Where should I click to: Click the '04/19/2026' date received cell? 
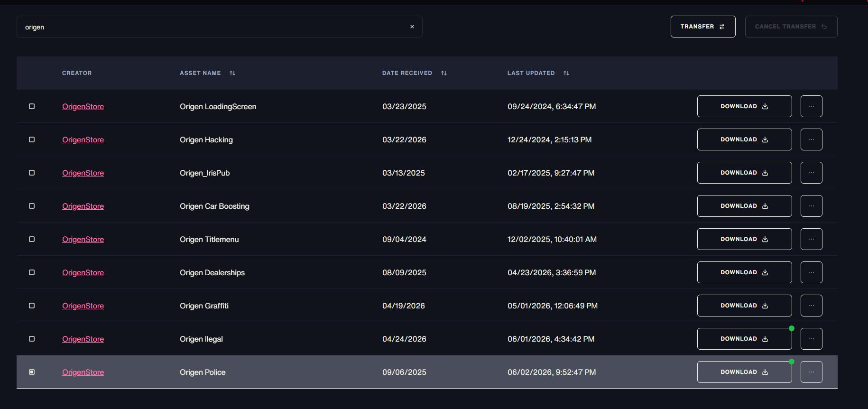pos(404,306)
